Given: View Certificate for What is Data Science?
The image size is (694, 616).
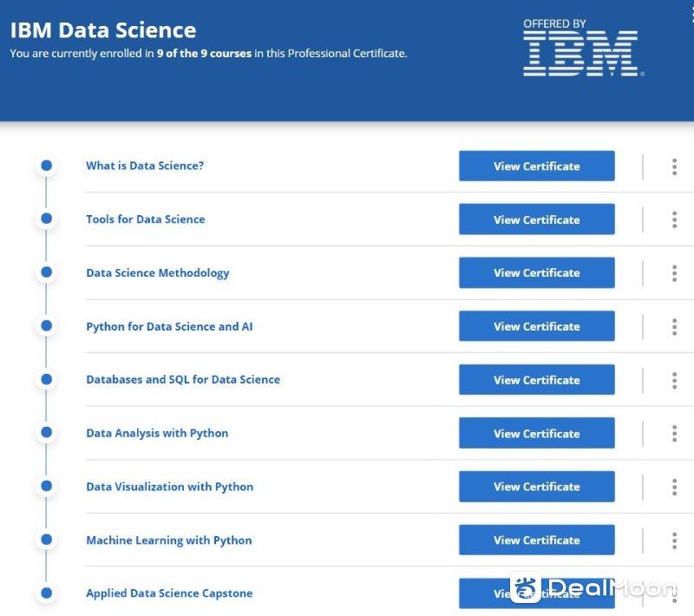Looking at the screenshot, I should coord(536,166).
